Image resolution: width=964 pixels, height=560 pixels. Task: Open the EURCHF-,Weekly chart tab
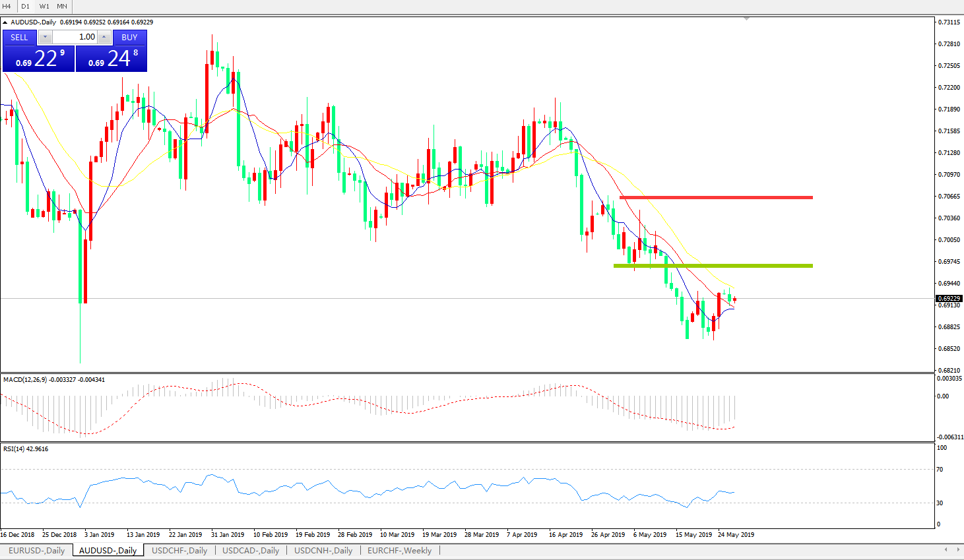click(x=399, y=550)
